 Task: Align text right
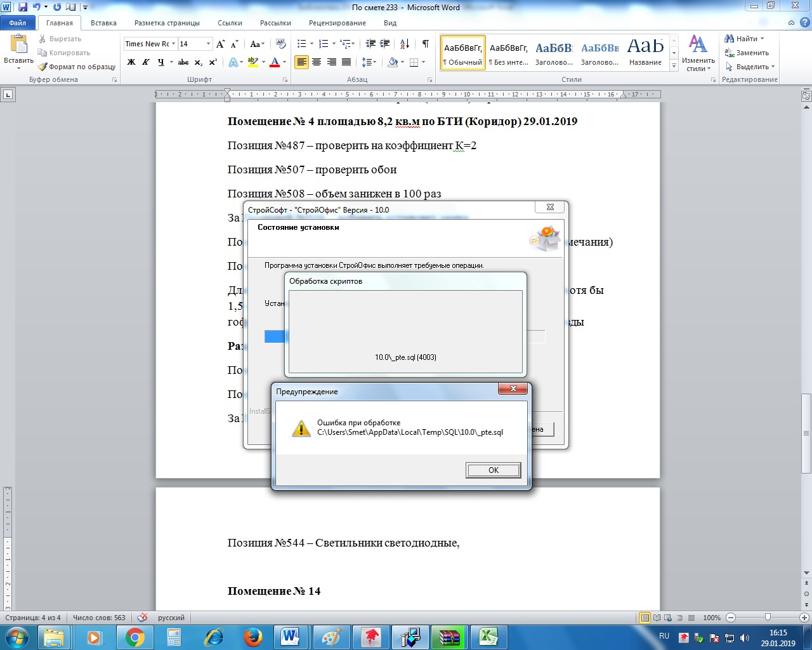(331, 62)
